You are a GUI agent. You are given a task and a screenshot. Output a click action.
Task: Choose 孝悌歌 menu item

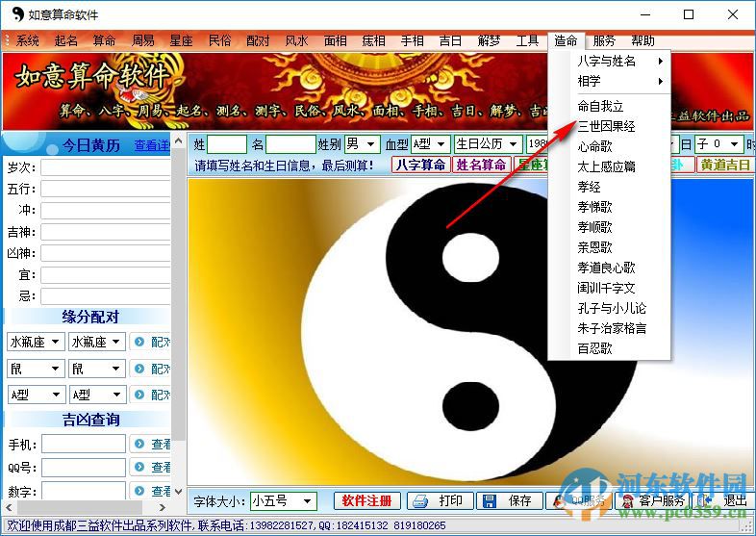(610, 207)
